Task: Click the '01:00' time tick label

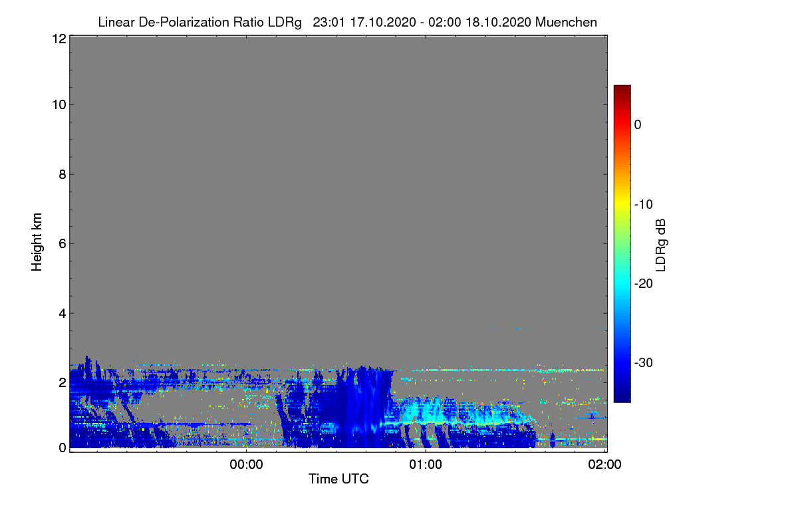Action: click(426, 465)
